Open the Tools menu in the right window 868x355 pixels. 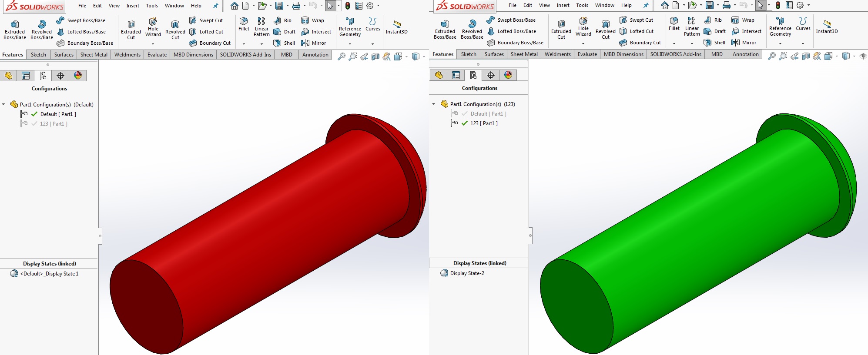582,5
